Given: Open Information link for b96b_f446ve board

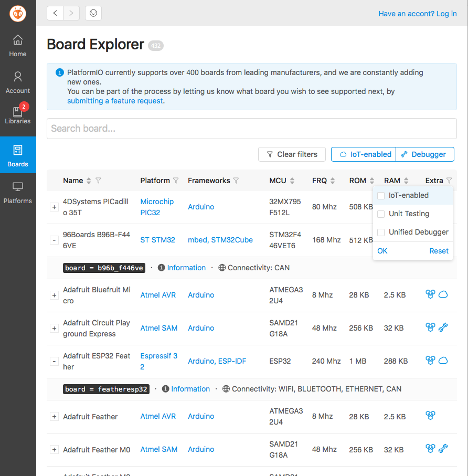Looking at the screenshot, I should [186, 268].
